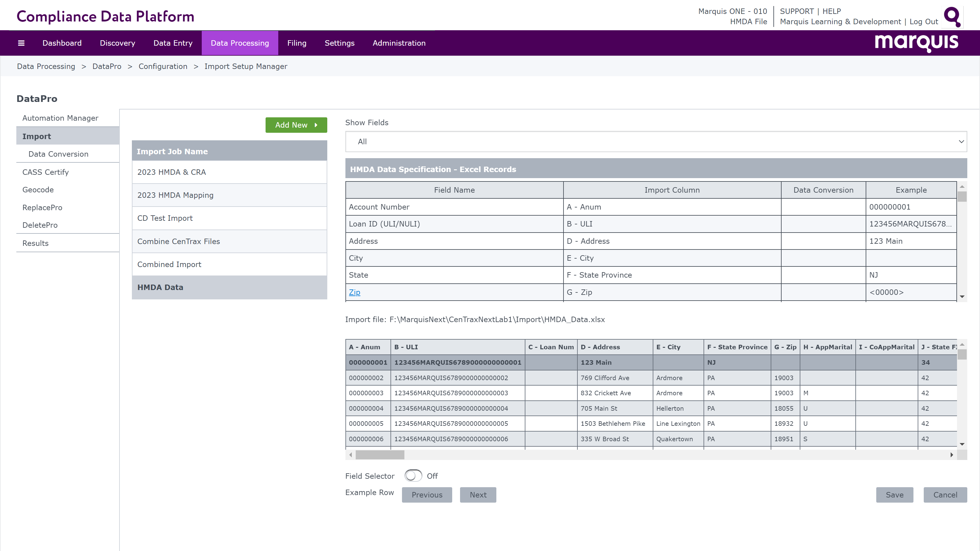Open the Administration menu
The width and height of the screenshot is (980, 551).
pos(399,43)
